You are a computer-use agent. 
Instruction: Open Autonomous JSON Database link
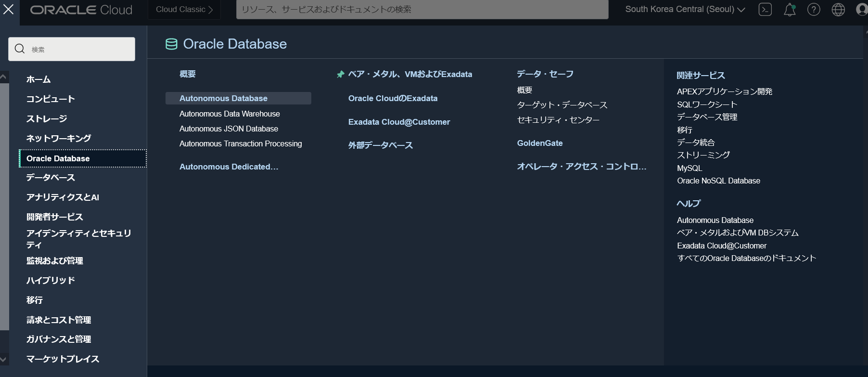coord(229,129)
